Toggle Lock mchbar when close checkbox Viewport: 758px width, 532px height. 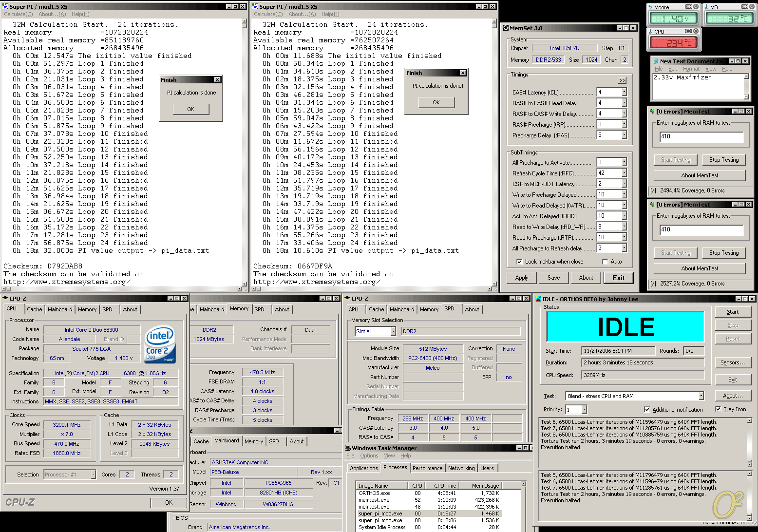pos(519,262)
